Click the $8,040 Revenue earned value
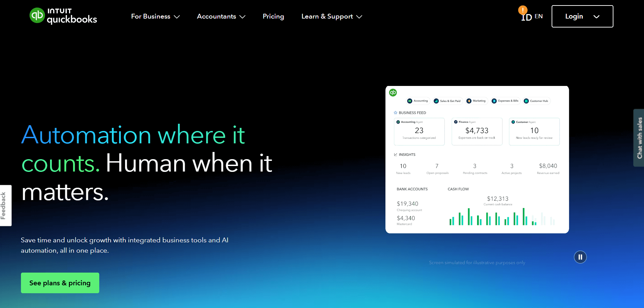This screenshot has height=308, width=644. pyautogui.click(x=548, y=166)
